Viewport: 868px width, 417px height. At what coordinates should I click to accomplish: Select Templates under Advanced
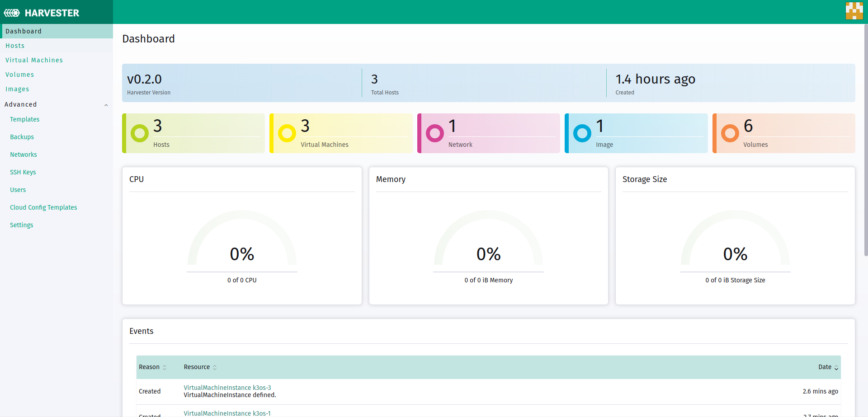24,119
